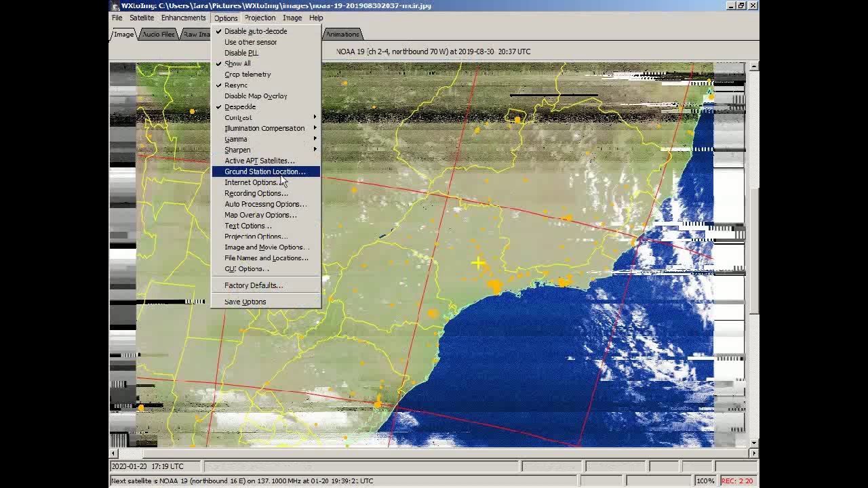Viewport: 868px width, 488px height.
Task: Toggle the Despeckle option
Action: pyautogui.click(x=266, y=107)
